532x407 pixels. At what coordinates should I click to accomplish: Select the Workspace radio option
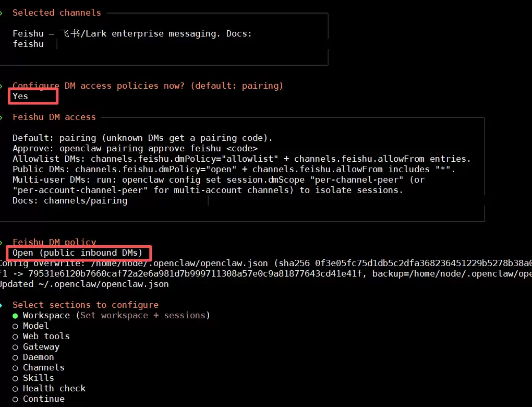46,315
